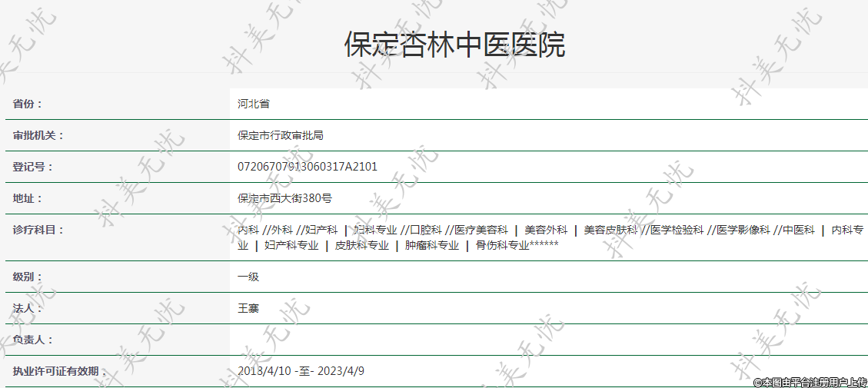The height and width of the screenshot is (388, 868).
Task: Choose 美容皮肤科 from the departments
Action: 610,230
